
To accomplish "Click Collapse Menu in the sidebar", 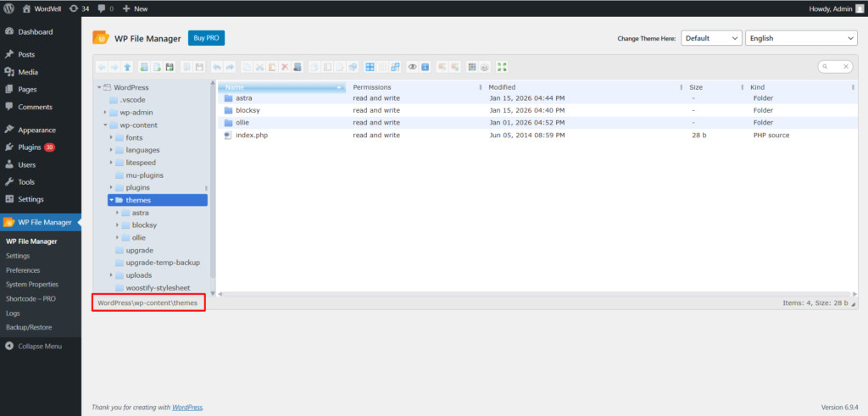I will (34, 347).
